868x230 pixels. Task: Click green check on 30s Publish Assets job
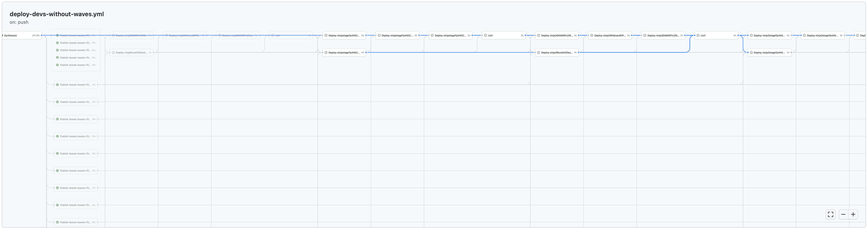click(57, 58)
